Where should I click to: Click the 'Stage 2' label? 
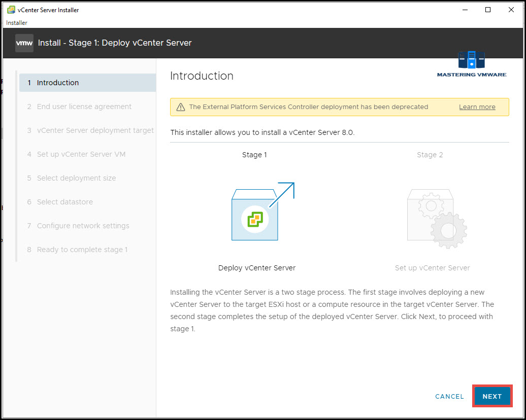[x=430, y=155]
